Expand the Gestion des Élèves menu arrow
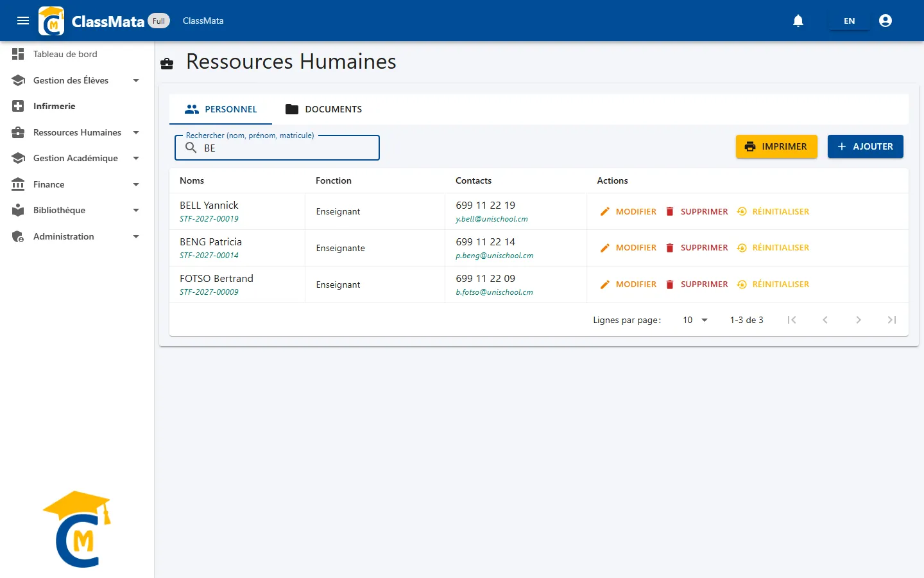 pos(136,80)
